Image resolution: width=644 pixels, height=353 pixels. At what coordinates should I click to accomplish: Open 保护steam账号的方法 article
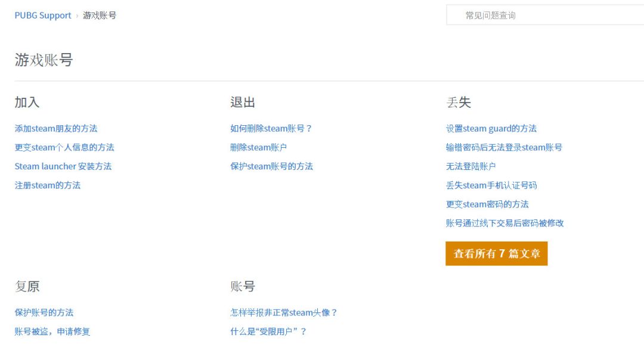pos(271,166)
